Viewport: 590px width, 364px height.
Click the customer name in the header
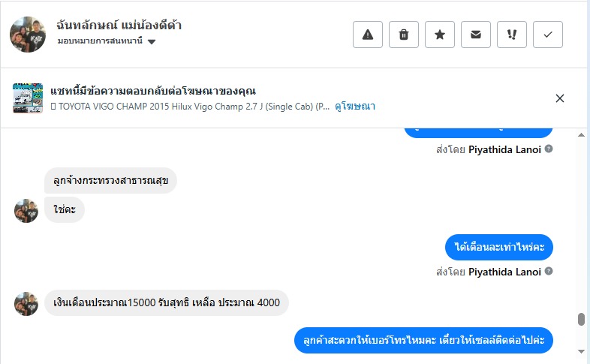119,26
